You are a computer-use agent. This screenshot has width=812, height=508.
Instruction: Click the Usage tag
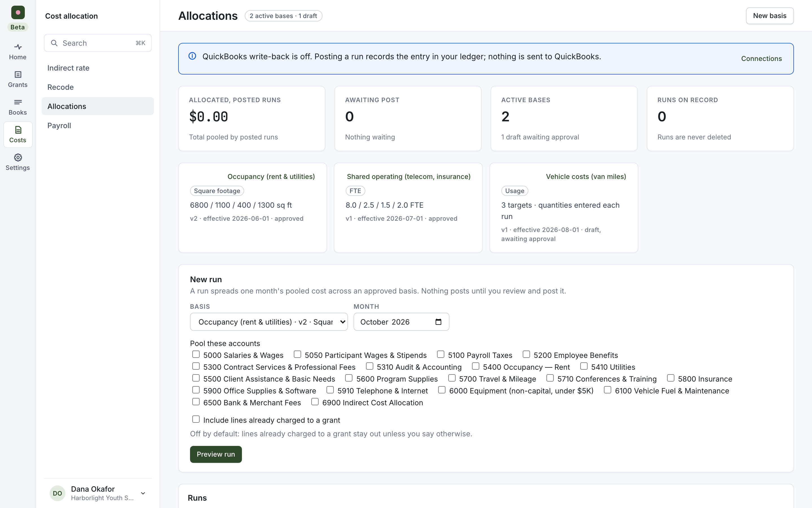pos(514,191)
